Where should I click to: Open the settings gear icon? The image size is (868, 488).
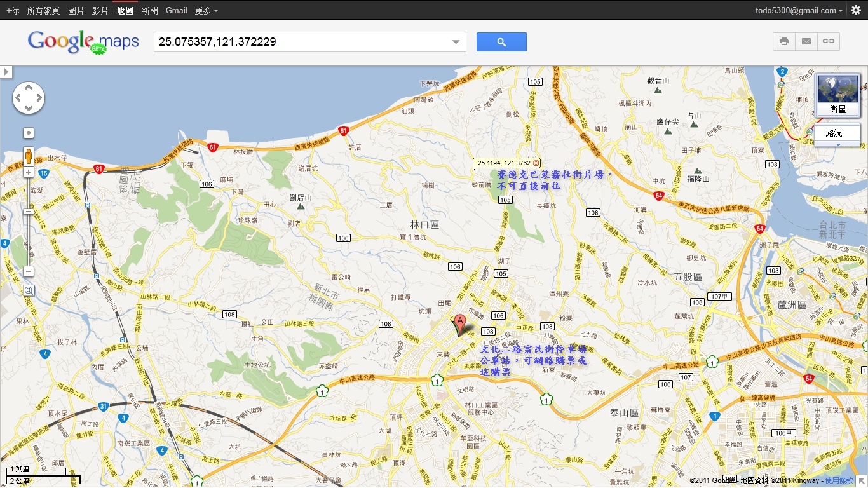point(856,10)
